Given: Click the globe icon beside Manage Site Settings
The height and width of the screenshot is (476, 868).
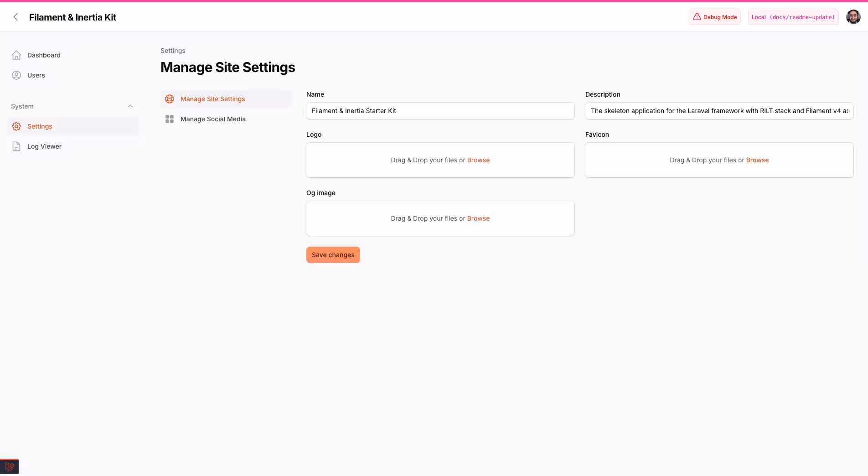Looking at the screenshot, I should pos(170,99).
